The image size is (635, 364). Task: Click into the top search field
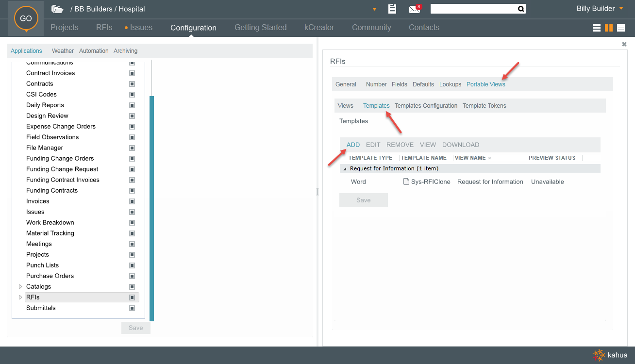coord(473,9)
